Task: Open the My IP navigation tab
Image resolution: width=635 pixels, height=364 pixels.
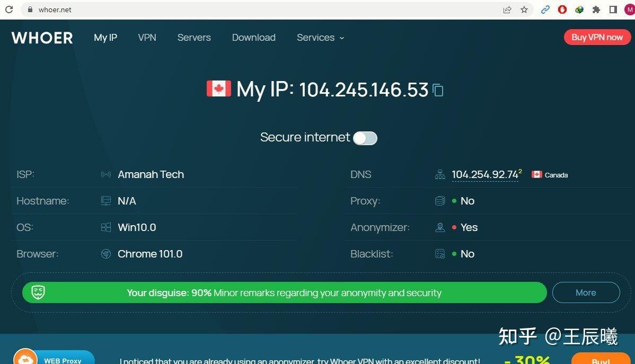Action: (x=105, y=38)
